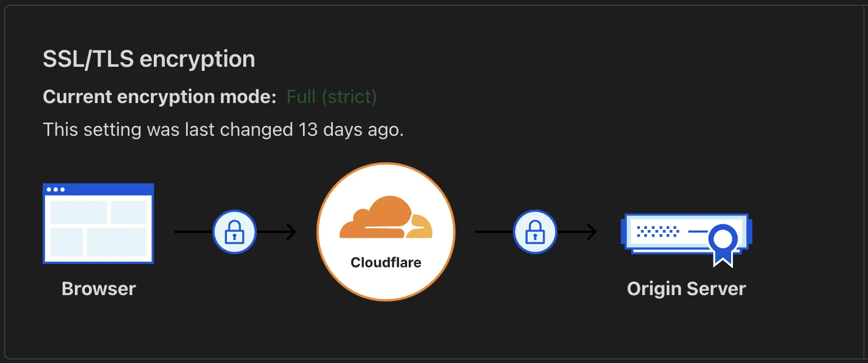
Task: Click the arrowhead pointing to the Origin Server
Action: click(x=591, y=232)
